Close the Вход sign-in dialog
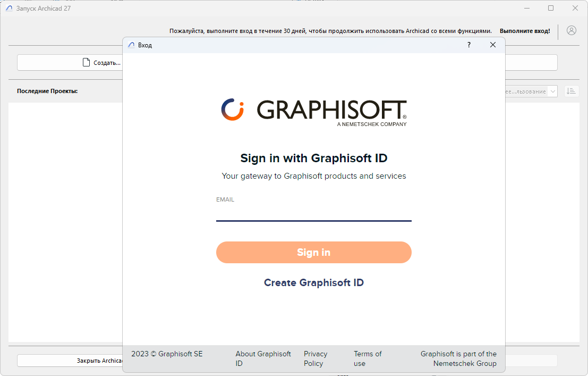The width and height of the screenshot is (588, 376). coord(493,45)
